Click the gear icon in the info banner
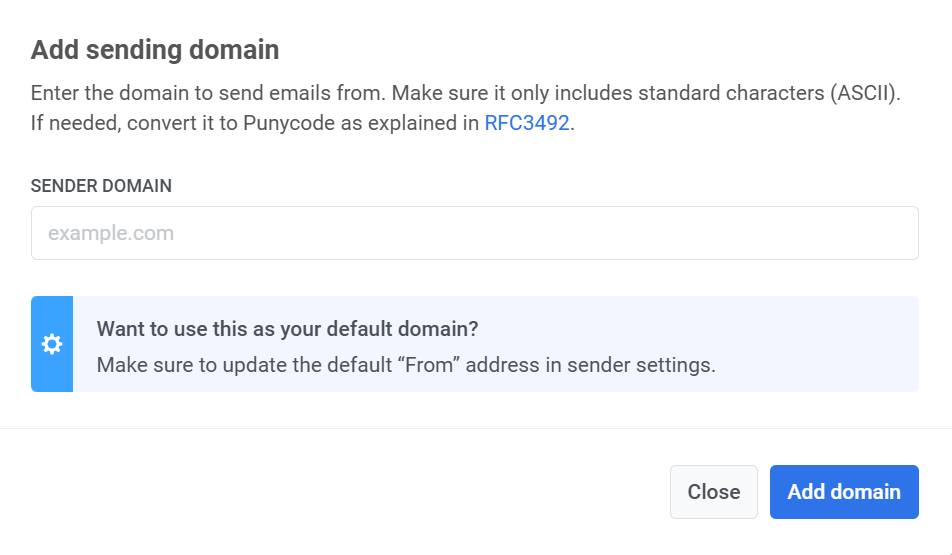 point(52,344)
